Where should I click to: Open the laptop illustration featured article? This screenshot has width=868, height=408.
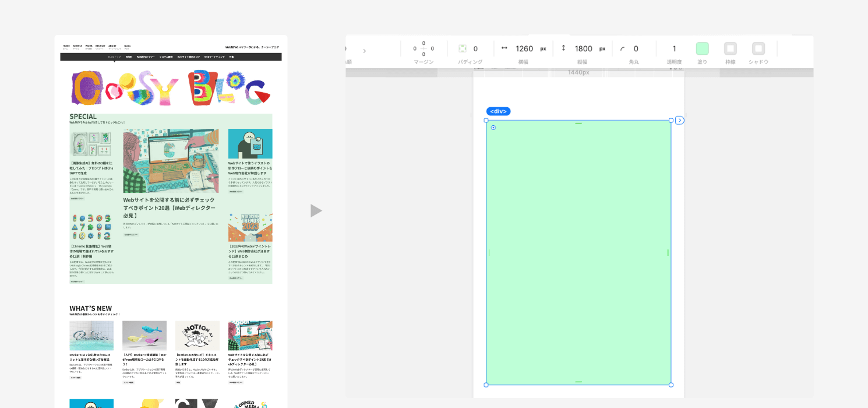tap(171, 161)
